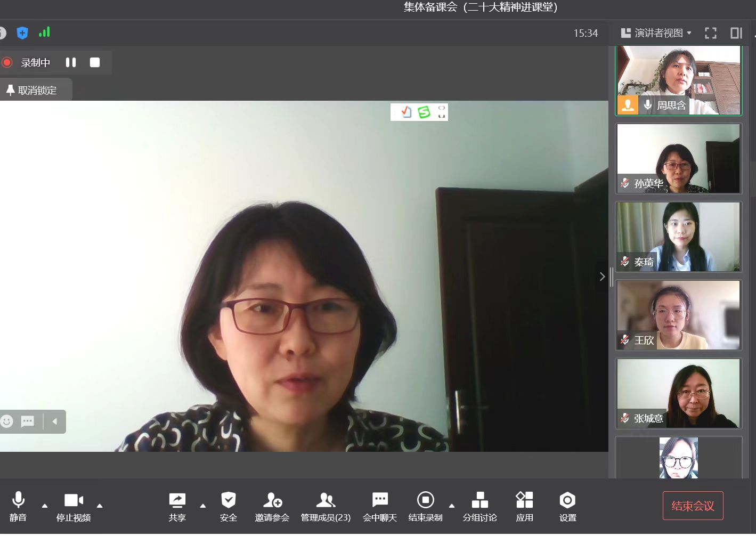Click the host badge on 周思含
756x536 pixels.
tap(628, 105)
